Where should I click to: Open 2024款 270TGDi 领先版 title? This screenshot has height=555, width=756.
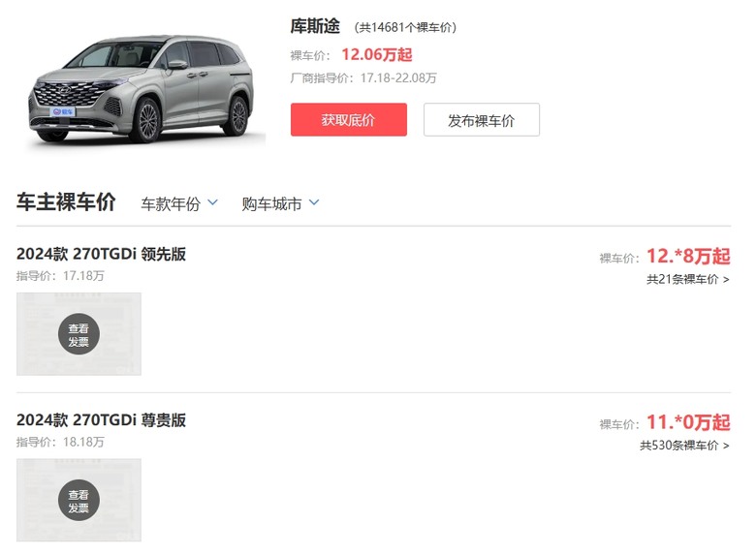(101, 254)
